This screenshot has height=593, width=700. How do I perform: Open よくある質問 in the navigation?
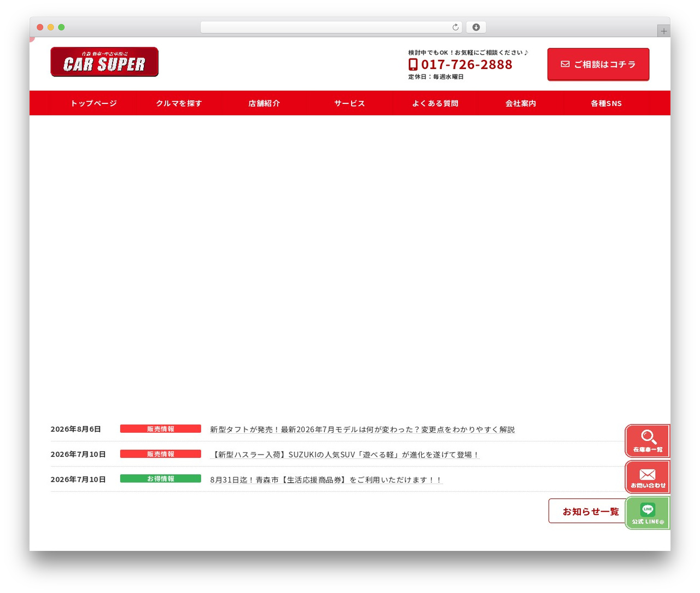[435, 103]
